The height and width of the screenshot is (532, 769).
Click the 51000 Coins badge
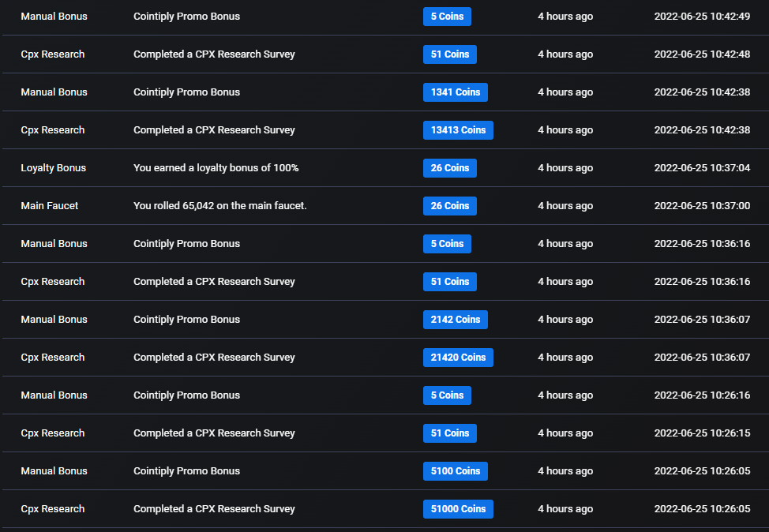458,509
